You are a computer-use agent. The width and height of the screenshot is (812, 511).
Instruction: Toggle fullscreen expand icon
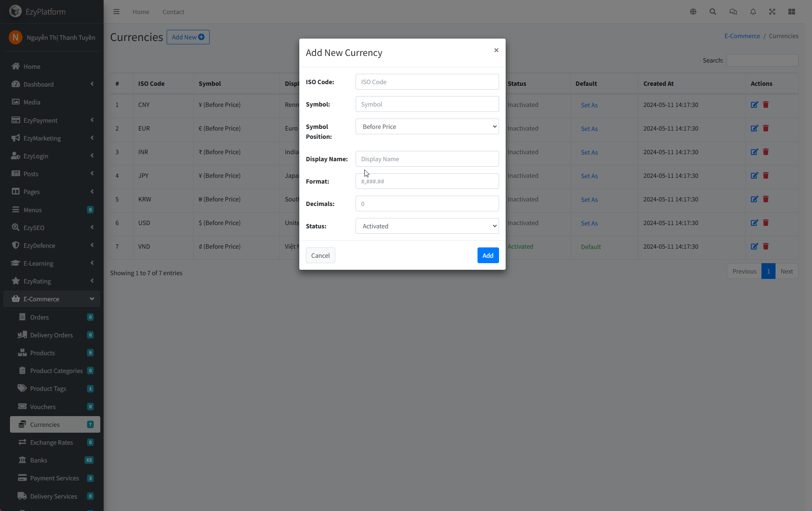click(772, 12)
